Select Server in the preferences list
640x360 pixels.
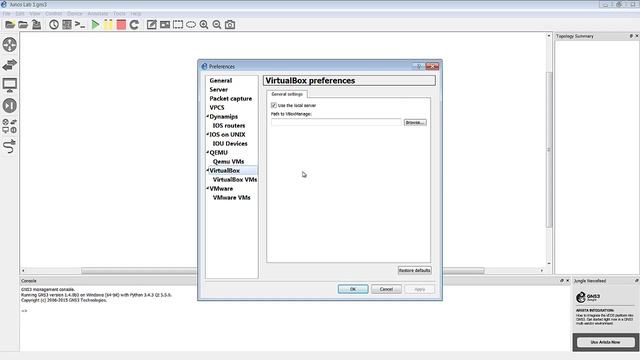pos(218,89)
